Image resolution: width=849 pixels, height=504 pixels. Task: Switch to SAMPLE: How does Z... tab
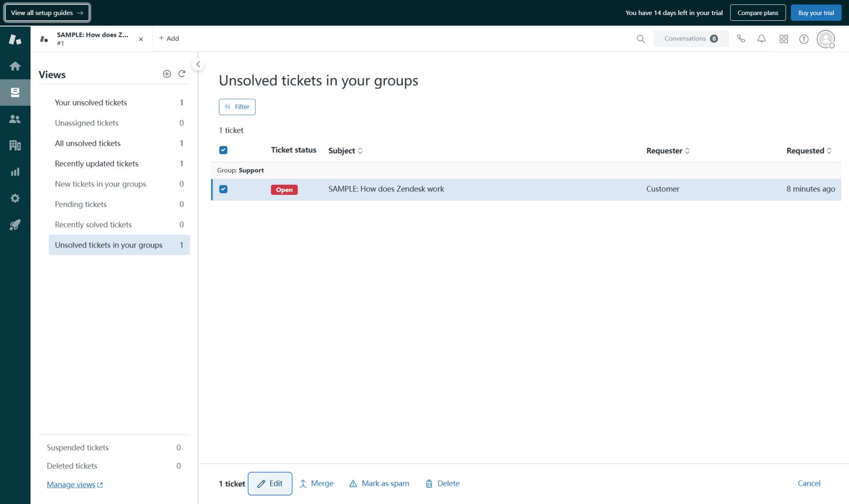[x=92, y=38]
